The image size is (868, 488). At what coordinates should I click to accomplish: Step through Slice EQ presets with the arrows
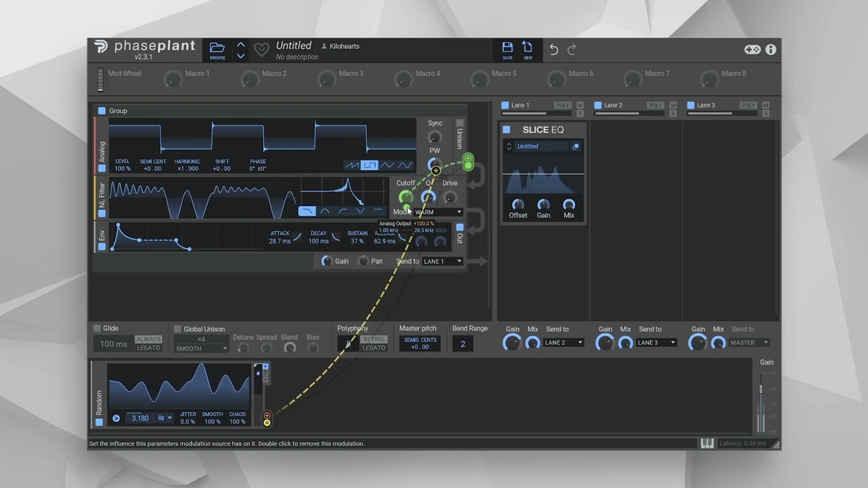coord(509,146)
